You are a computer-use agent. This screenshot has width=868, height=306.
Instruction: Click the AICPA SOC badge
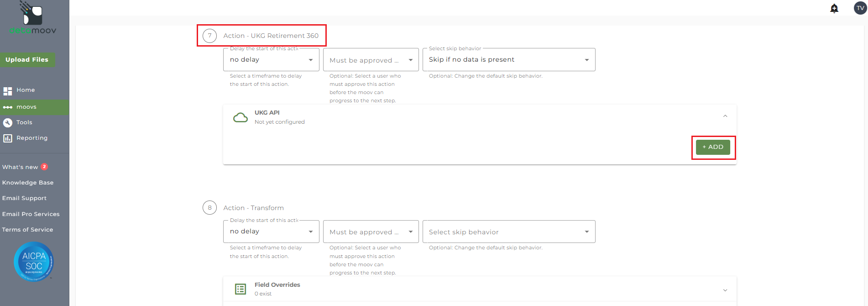34,262
